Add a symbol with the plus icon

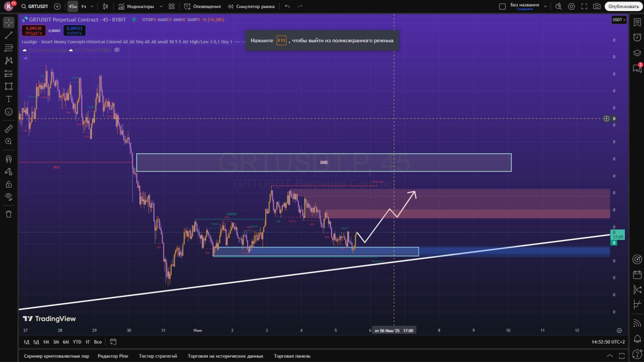click(x=57, y=7)
